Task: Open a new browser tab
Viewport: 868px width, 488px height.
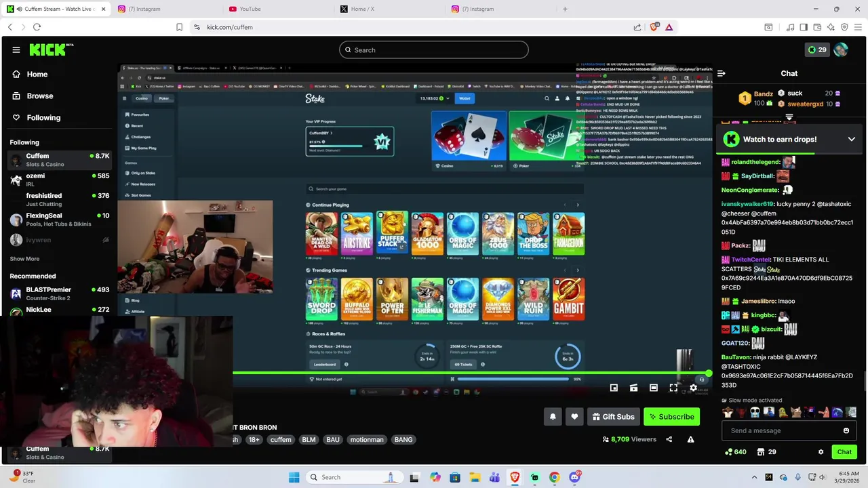Action: (565, 9)
